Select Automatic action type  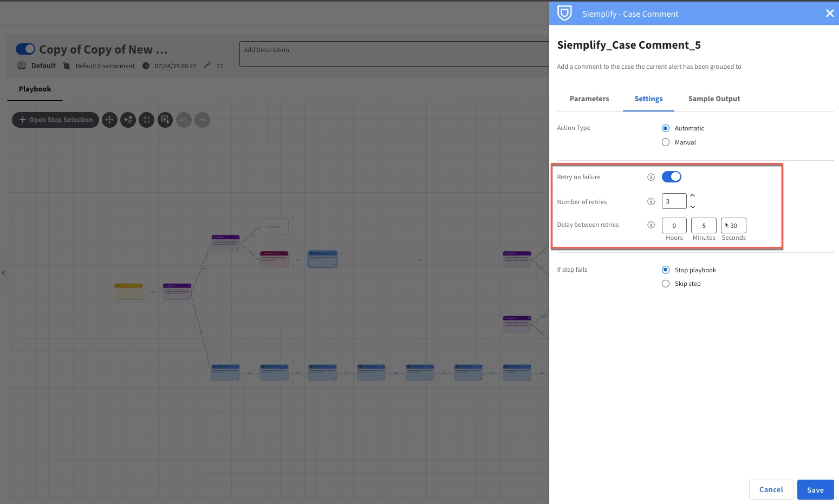666,128
